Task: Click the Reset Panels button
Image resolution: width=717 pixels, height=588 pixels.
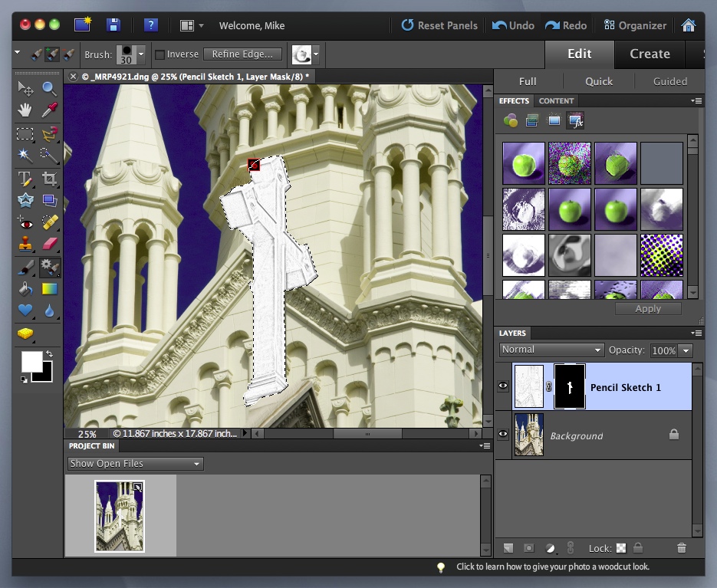Action: pos(439,25)
